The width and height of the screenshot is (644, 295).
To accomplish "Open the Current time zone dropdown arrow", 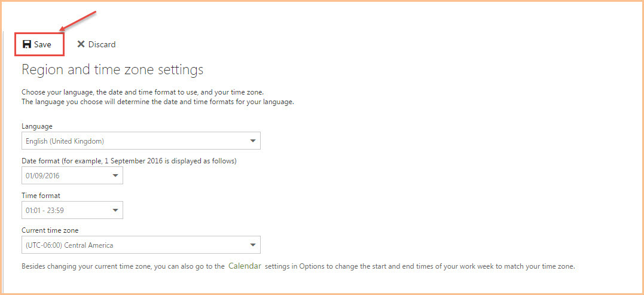I will (252, 245).
